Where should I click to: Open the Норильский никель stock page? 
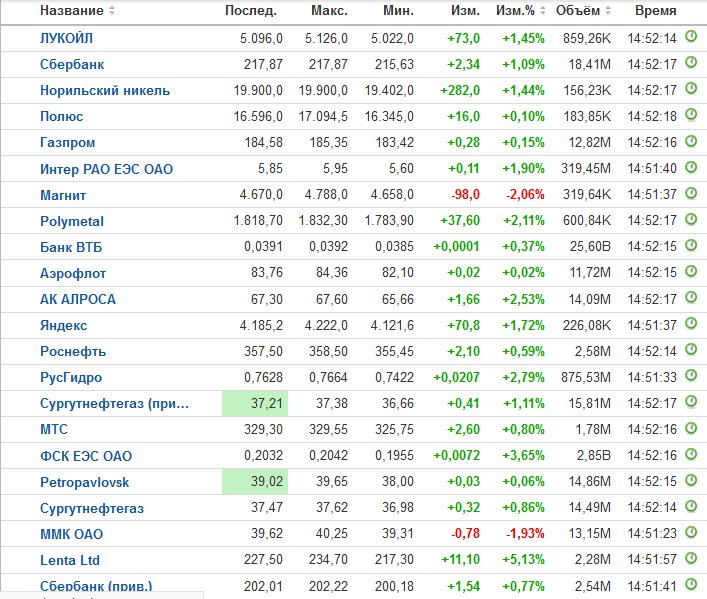[x=105, y=90]
